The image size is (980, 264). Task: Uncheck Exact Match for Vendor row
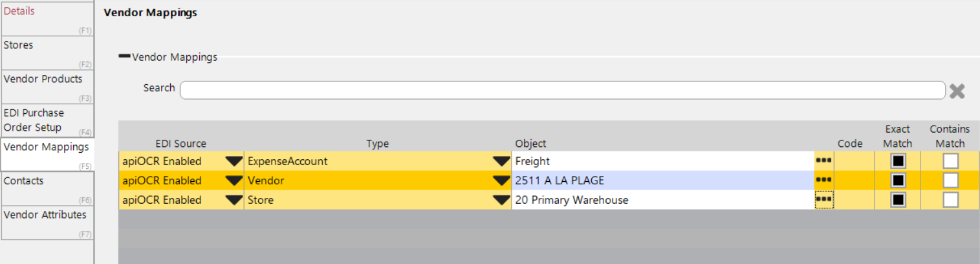click(x=898, y=181)
